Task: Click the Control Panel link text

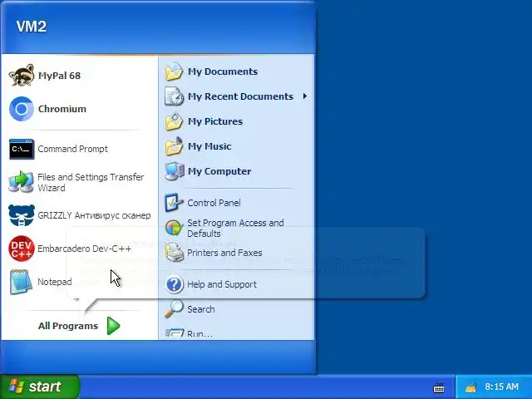Action: [x=214, y=203]
